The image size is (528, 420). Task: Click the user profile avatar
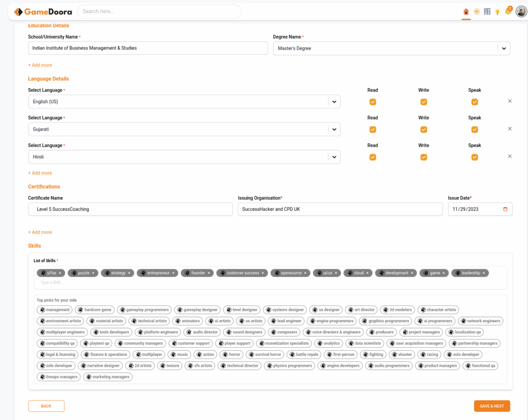[x=521, y=12]
